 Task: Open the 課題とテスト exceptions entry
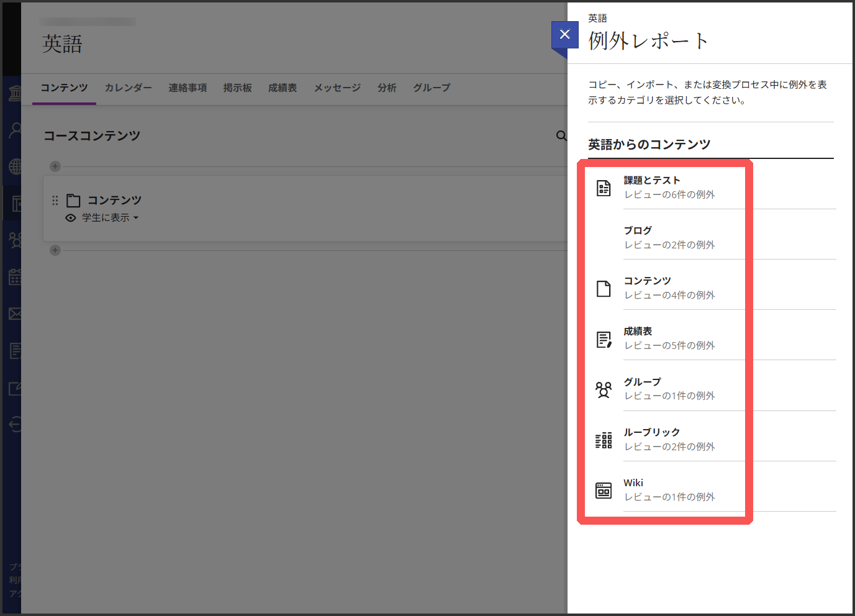[x=669, y=187]
